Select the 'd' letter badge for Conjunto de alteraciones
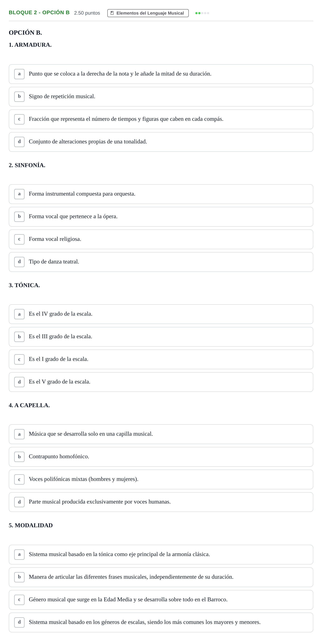Image resolution: width=322 pixels, height=644 pixels. pos(19,142)
